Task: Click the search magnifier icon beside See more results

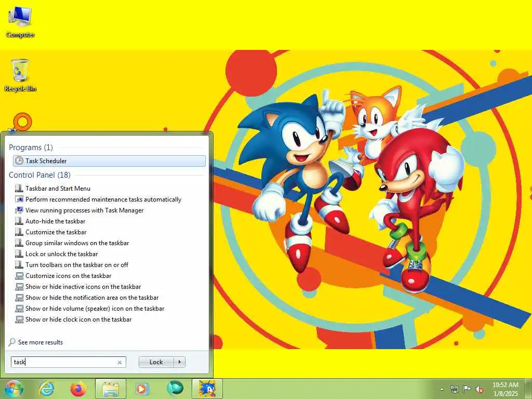Action: click(12, 342)
